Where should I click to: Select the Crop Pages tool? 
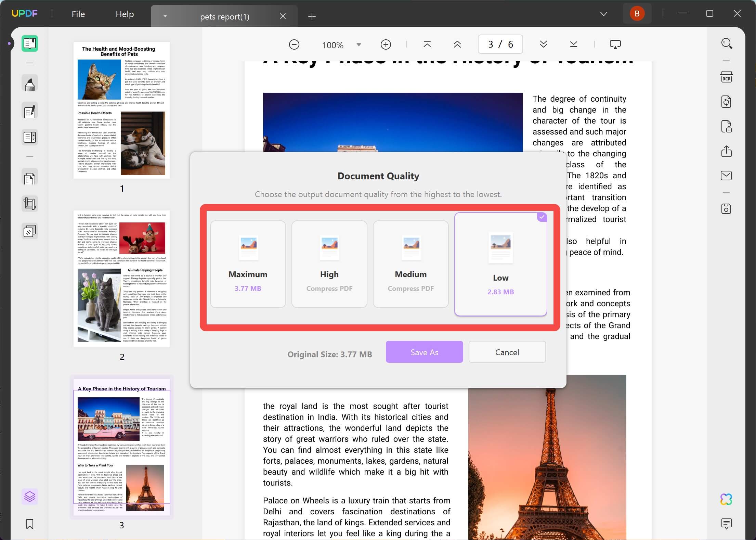30,204
